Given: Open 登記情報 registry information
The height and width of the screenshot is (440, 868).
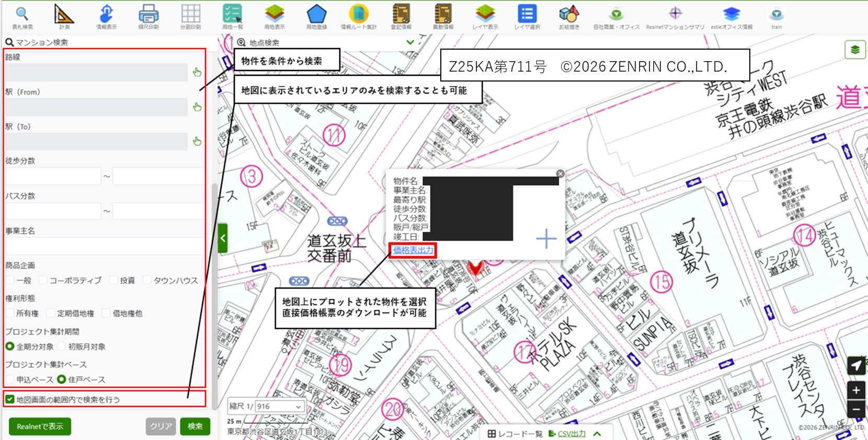Looking at the screenshot, I should (x=401, y=16).
